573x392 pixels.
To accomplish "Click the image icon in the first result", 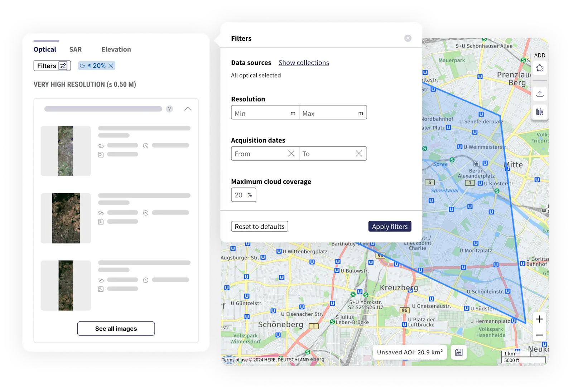I will [x=101, y=155].
